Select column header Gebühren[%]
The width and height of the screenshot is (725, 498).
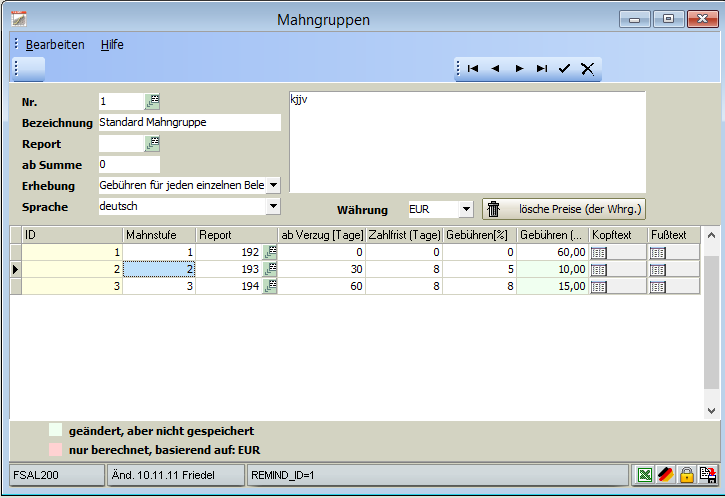coord(479,235)
